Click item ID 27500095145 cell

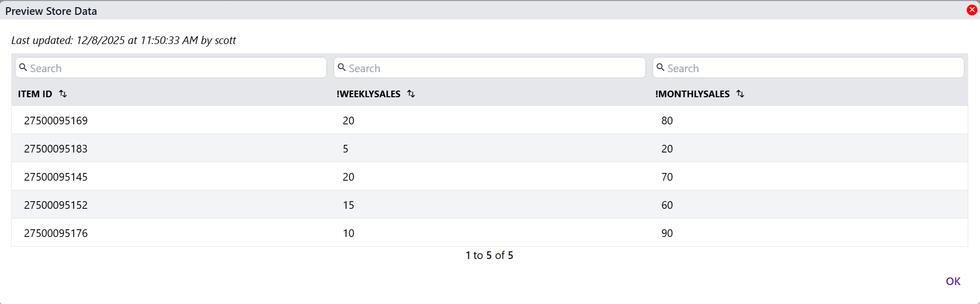pyautogui.click(x=56, y=177)
